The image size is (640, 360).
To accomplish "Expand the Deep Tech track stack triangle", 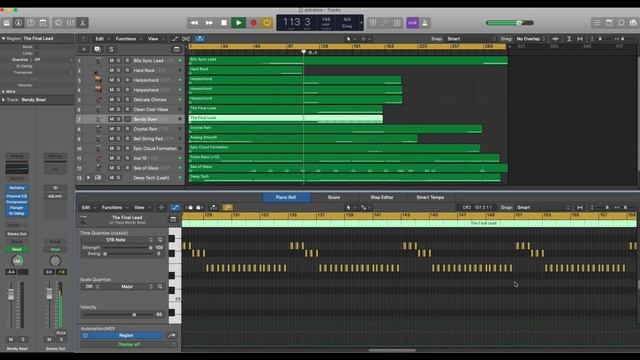I will [89, 178].
